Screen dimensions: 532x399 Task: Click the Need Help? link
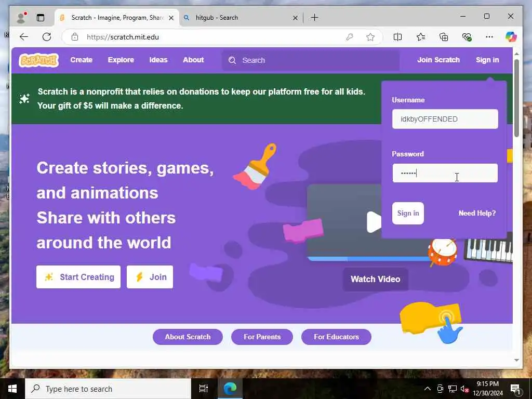[x=477, y=213]
